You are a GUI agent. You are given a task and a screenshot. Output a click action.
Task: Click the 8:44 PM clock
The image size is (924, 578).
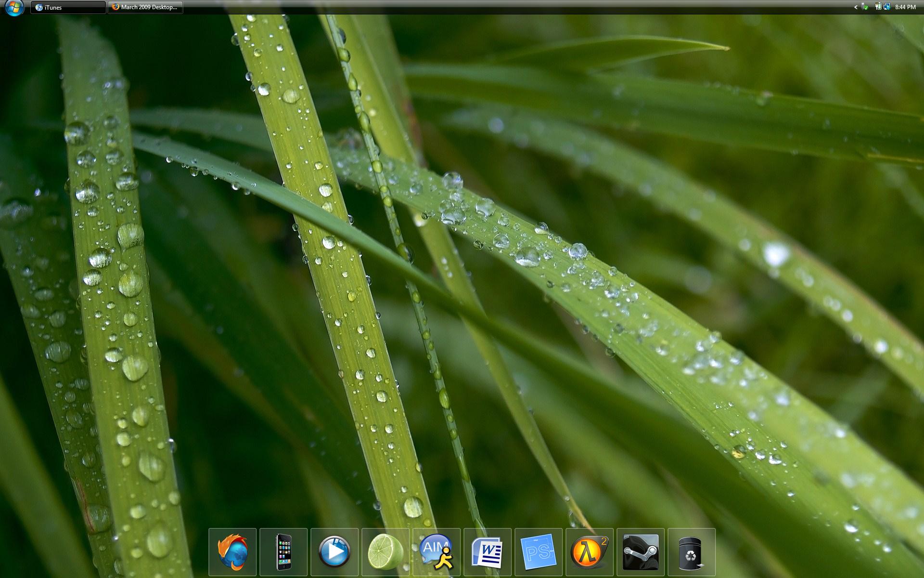pos(905,7)
